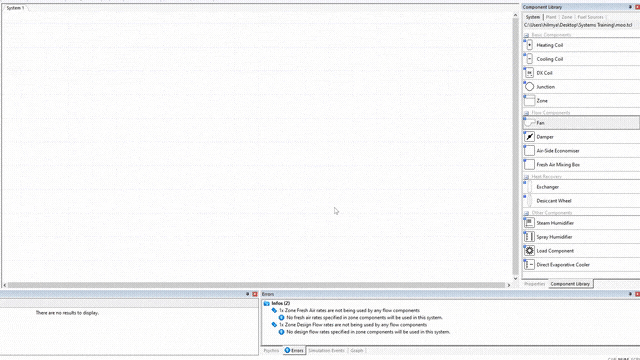The image size is (640, 360).
Task: Pin the Errors panel
Action: pos(630,294)
